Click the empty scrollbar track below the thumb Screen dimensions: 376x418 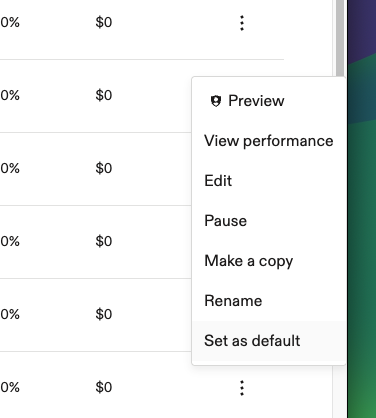click(x=340, y=393)
